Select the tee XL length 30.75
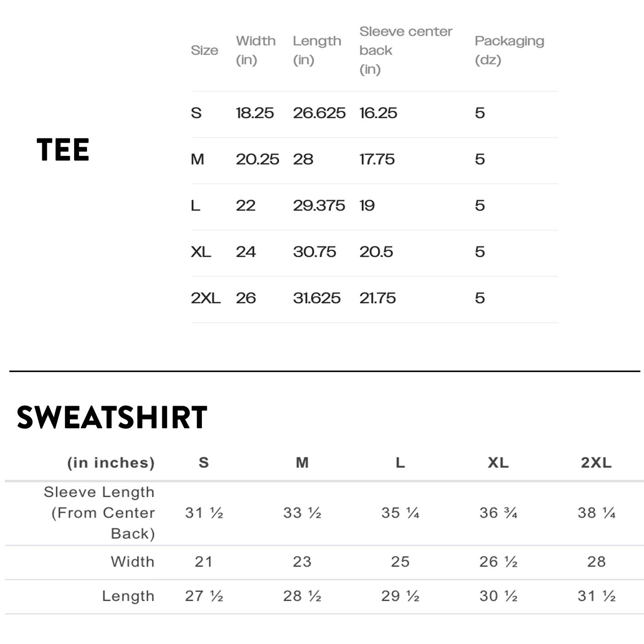This screenshot has height=644, width=644. click(x=314, y=252)
